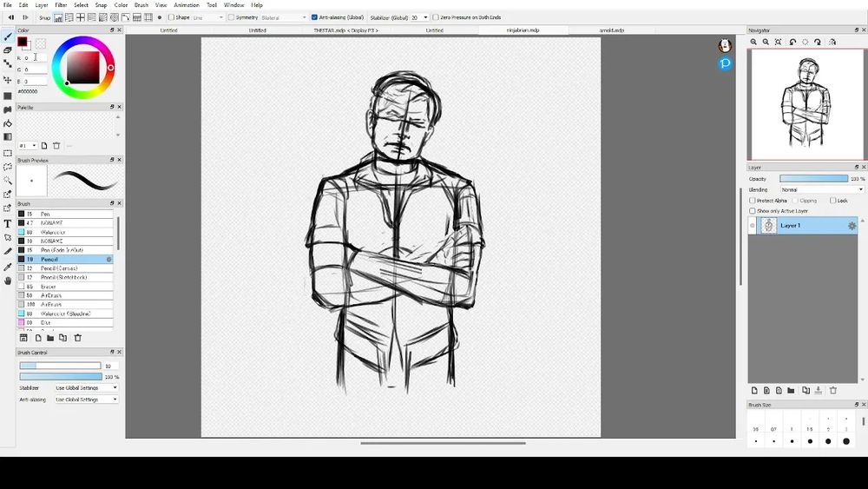868x489 pixels.
Task: Click the foreground color swatch
Action: pyautogui.click(x=23, y=42)
